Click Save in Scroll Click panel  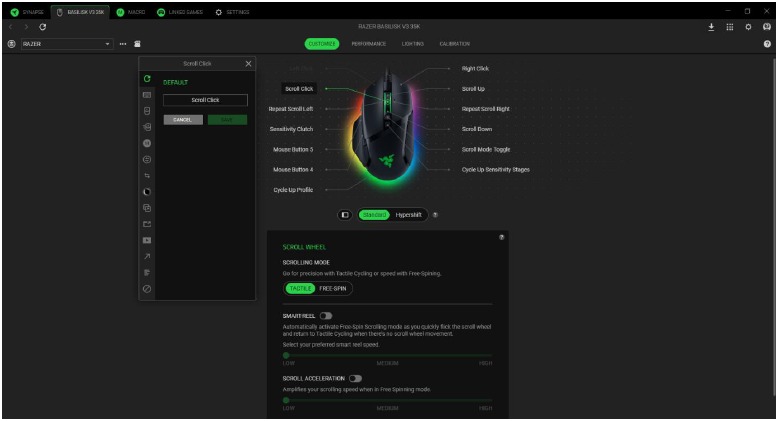point(227,120)
